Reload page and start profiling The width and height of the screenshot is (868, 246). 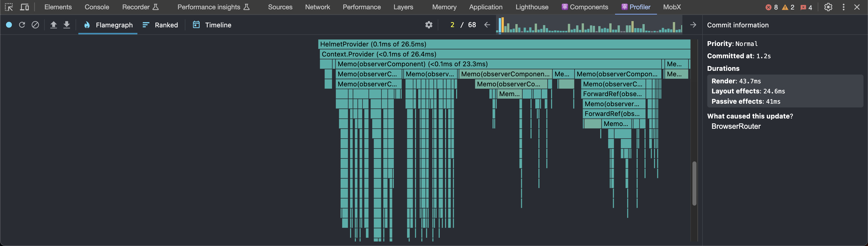coord(22,25)
